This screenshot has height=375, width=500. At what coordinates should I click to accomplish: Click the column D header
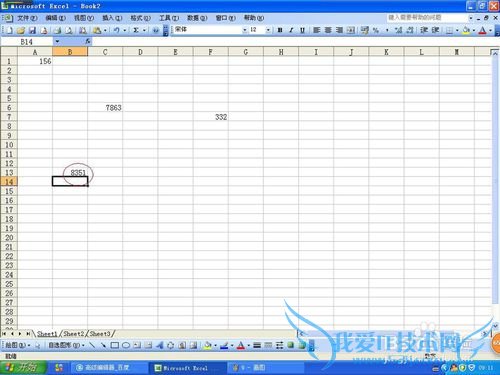[140, 52]
